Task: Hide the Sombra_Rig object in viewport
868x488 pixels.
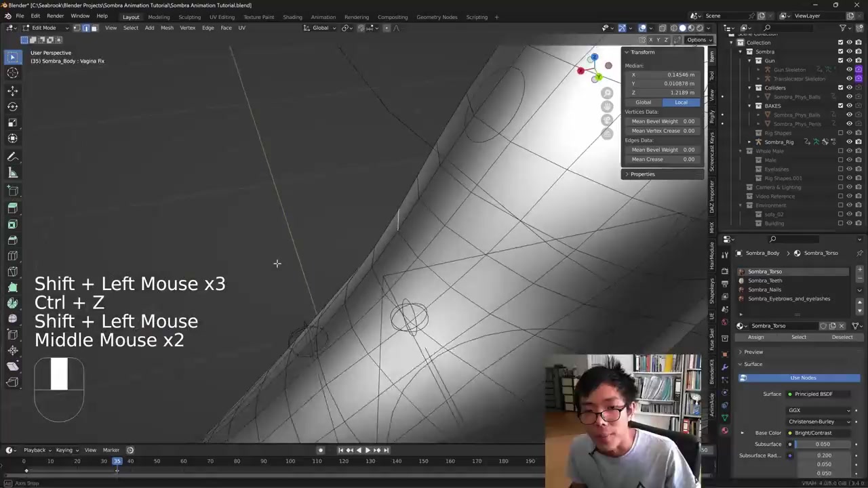Action: pyautogui.click(x=849, y=142)
